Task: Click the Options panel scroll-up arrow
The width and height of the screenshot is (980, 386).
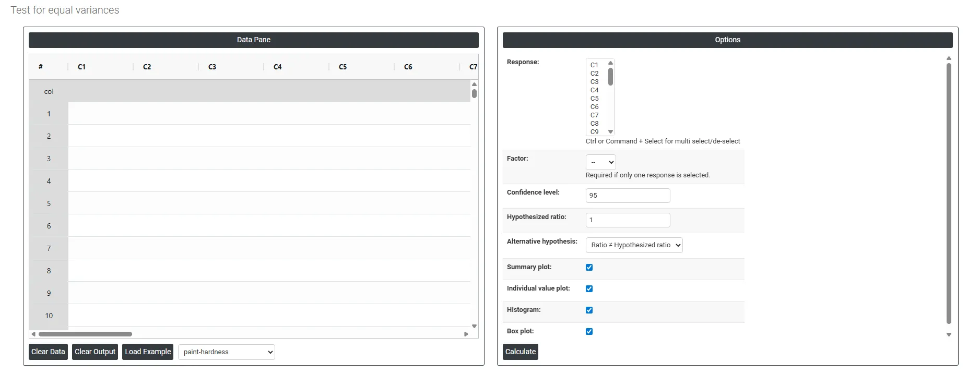Action: 949,58
